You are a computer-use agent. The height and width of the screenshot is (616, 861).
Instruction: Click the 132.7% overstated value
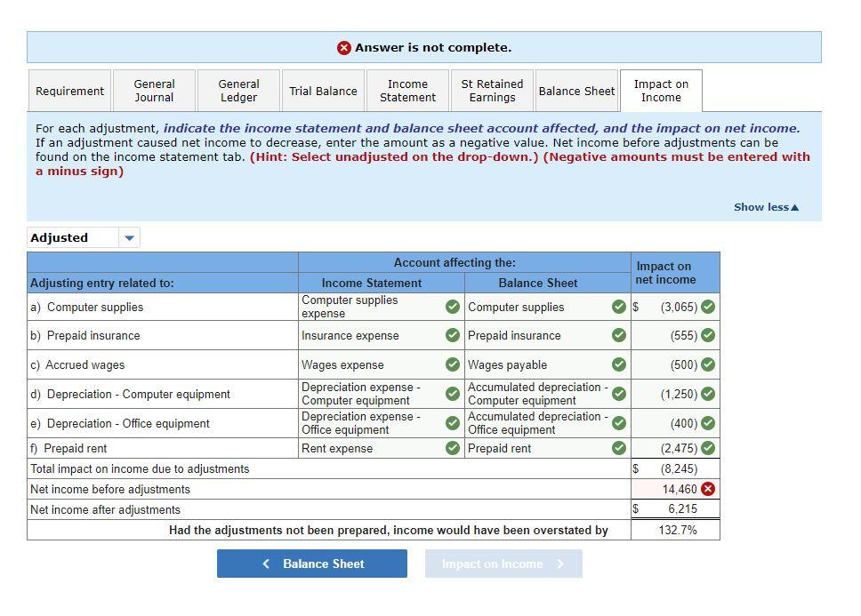pyautogui.click(x=678, y=530)
